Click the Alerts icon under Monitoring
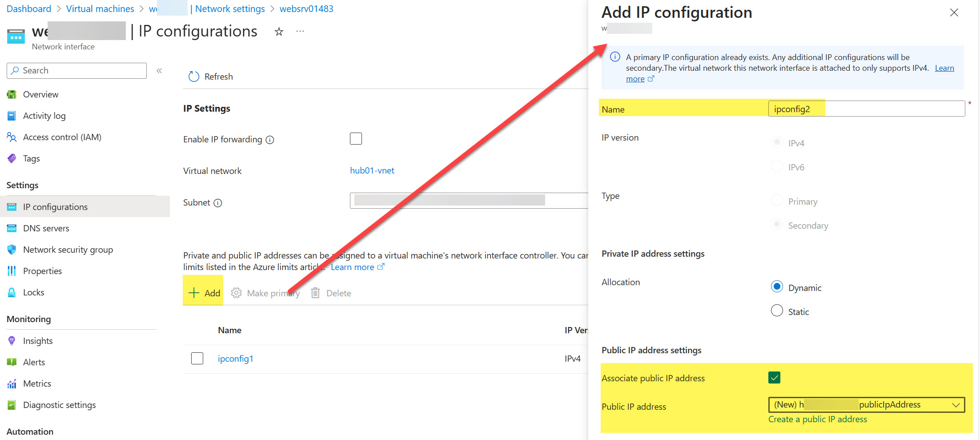Screen dimensions: 980x440 11,362
